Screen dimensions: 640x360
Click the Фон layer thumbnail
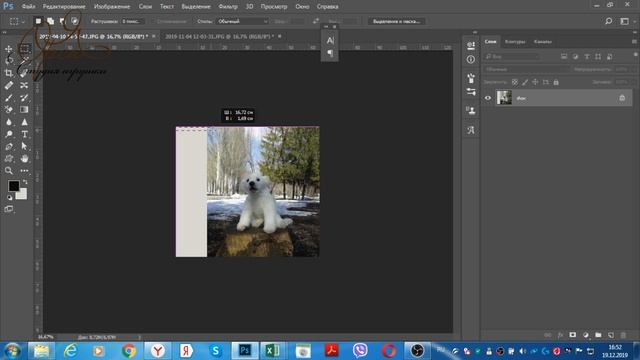(504, 98)
